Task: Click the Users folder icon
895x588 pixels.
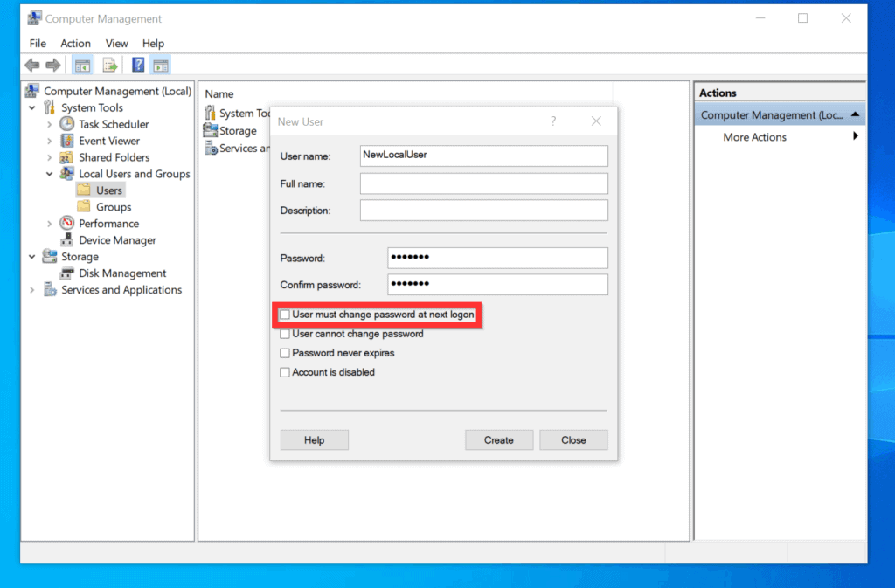Action: tap(84, 190)
